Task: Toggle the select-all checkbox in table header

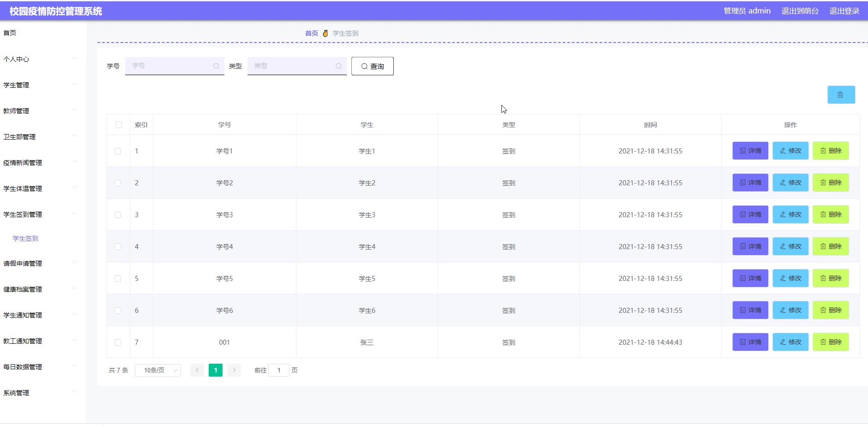Action: tap(119, 125)
